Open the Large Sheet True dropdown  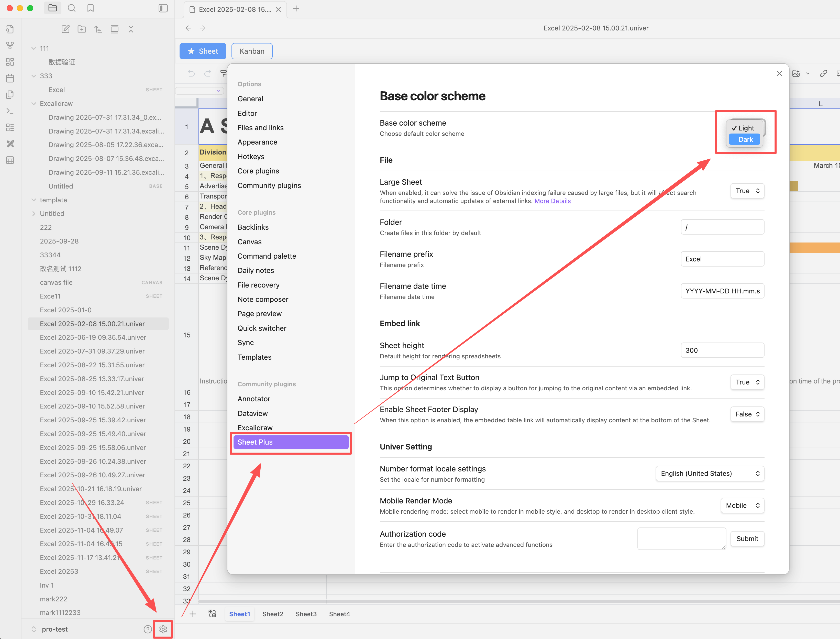point(747,191)
